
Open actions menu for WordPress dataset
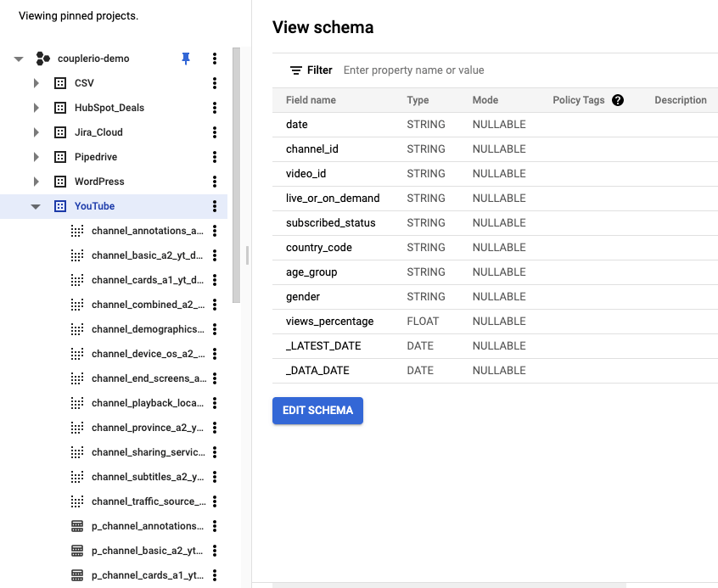215,182
